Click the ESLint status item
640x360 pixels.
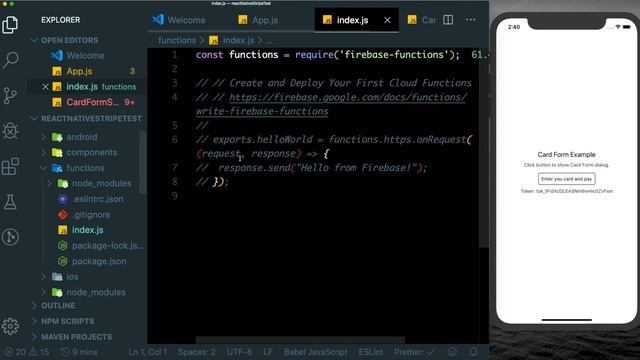point(371,352)
